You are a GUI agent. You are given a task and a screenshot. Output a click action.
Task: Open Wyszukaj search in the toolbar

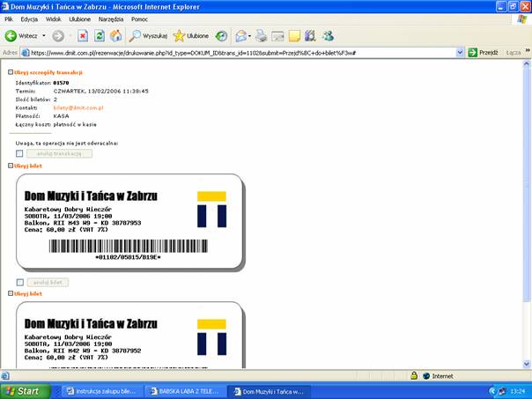click(x=148, y=36)
